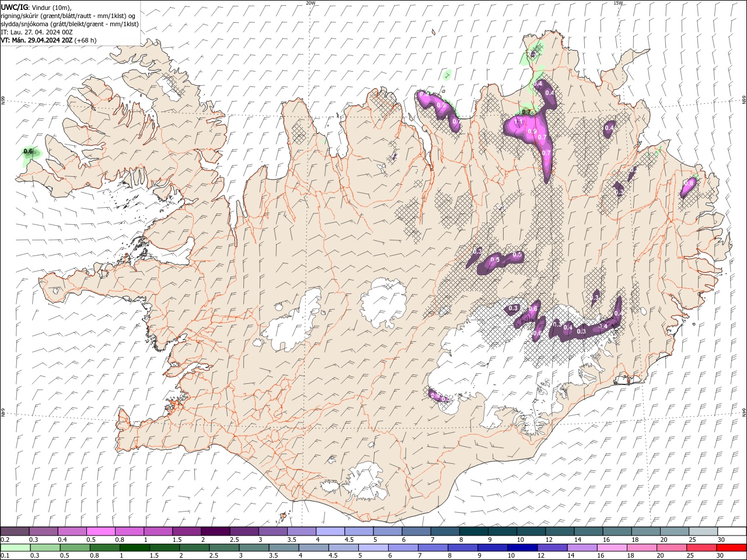Click the rain legend swatch labeled 6

(x=403, y=548)
